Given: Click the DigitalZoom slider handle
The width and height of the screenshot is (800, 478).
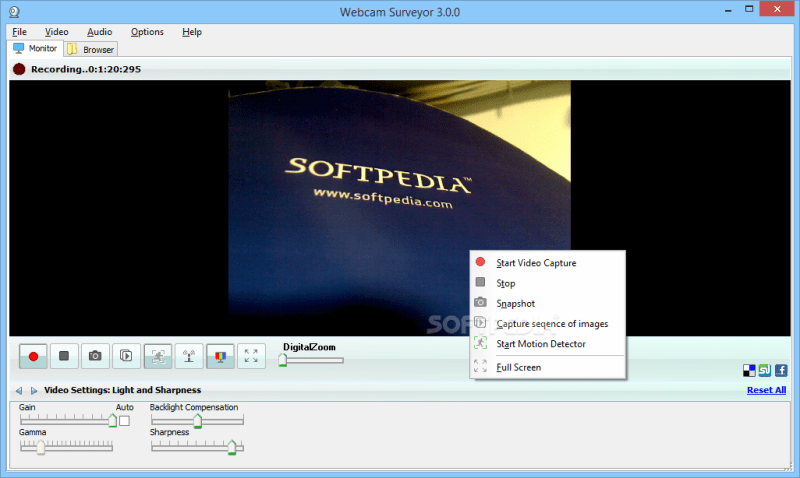Looking at the screenshot, I should pos(283,360).
